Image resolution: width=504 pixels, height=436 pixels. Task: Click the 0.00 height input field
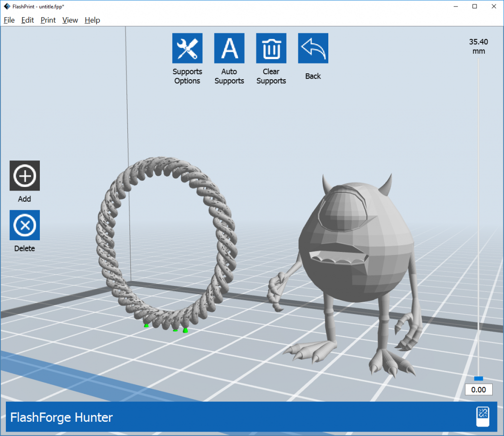click(x=478, y=390)
